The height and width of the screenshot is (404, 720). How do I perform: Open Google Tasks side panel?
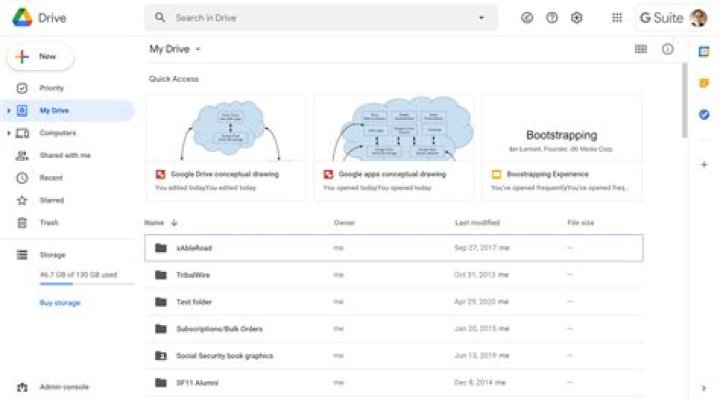point(704,114)
